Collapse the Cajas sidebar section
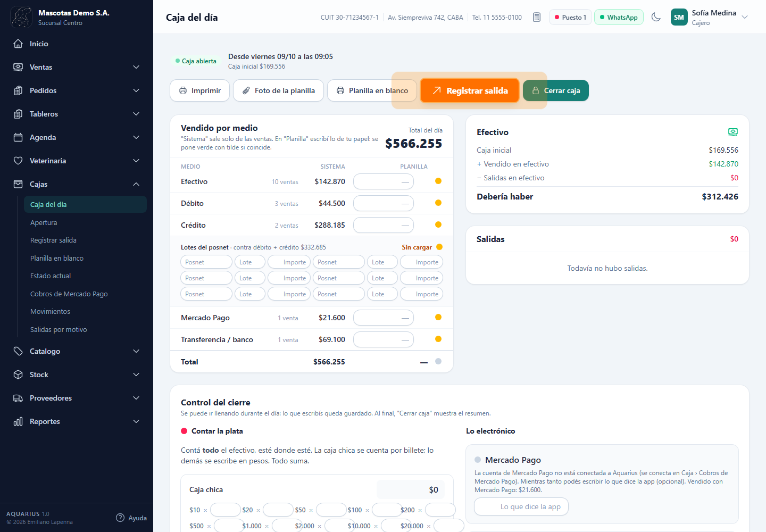Viewport: 766px width, 532px height. 136,184
